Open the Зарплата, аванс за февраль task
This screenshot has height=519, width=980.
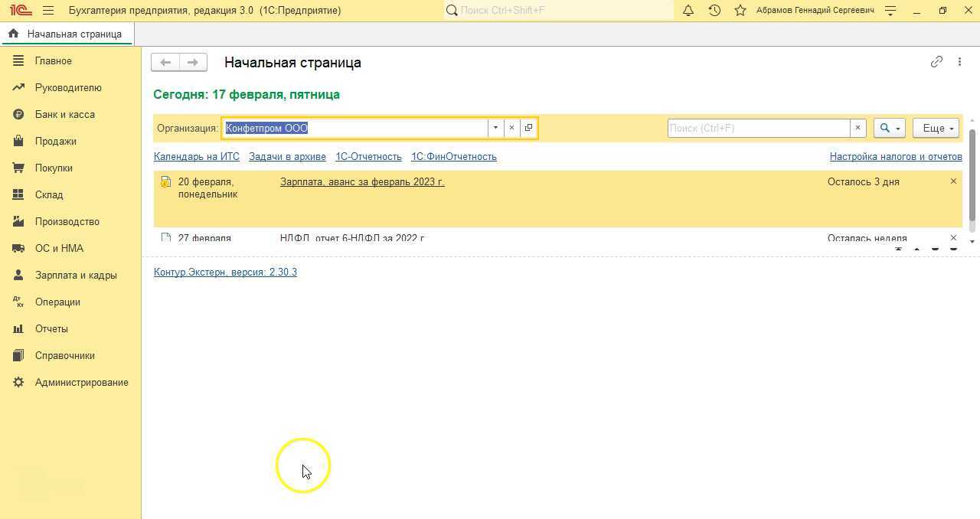pos(361,182)
